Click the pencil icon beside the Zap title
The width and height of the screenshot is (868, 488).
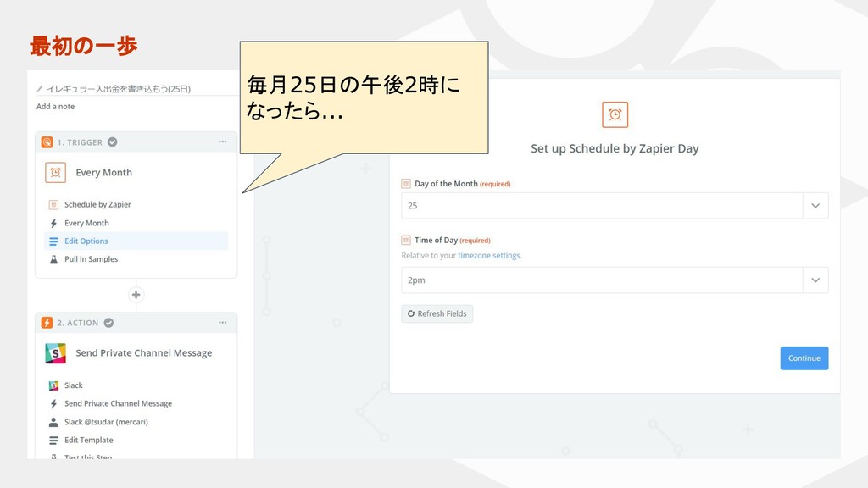[40, 88]
